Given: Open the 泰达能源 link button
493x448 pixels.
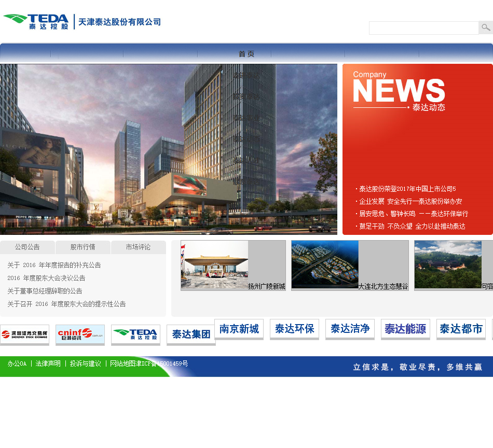Looking at the screenshot, I should pos(406,329).
